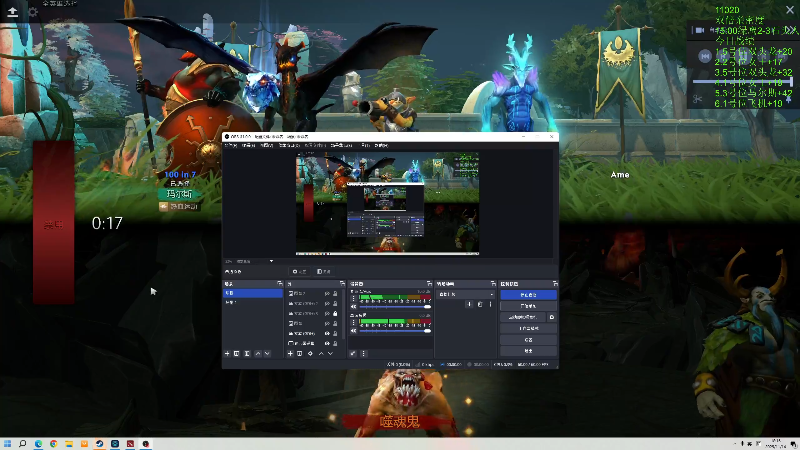Select the highlighted scene in Scenes list
Viewport: 800px width, 450px height.
pos(253,293)
